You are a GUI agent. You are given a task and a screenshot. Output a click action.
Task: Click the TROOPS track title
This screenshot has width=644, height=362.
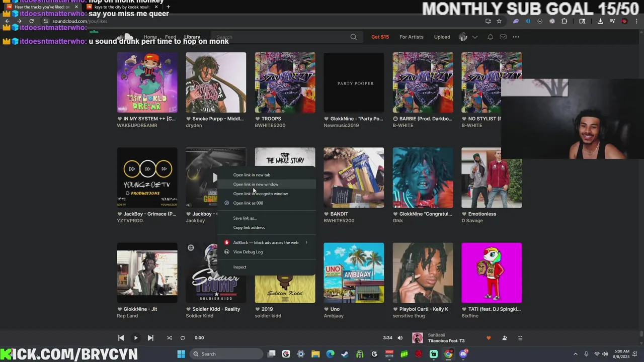coord(271,119)
